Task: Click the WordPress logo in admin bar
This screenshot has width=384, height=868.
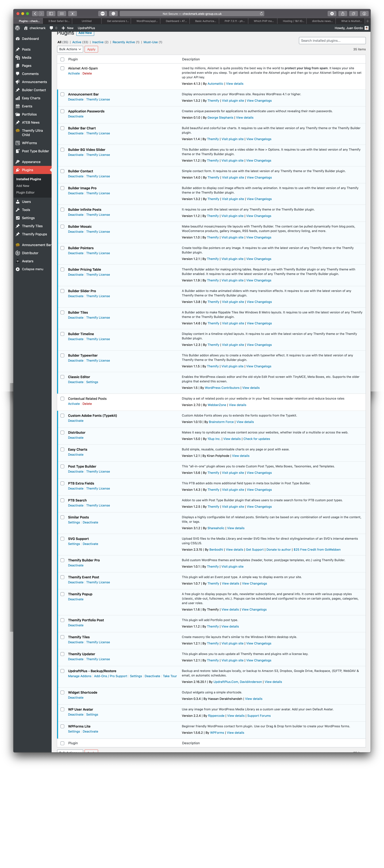Action: (18, 28)
